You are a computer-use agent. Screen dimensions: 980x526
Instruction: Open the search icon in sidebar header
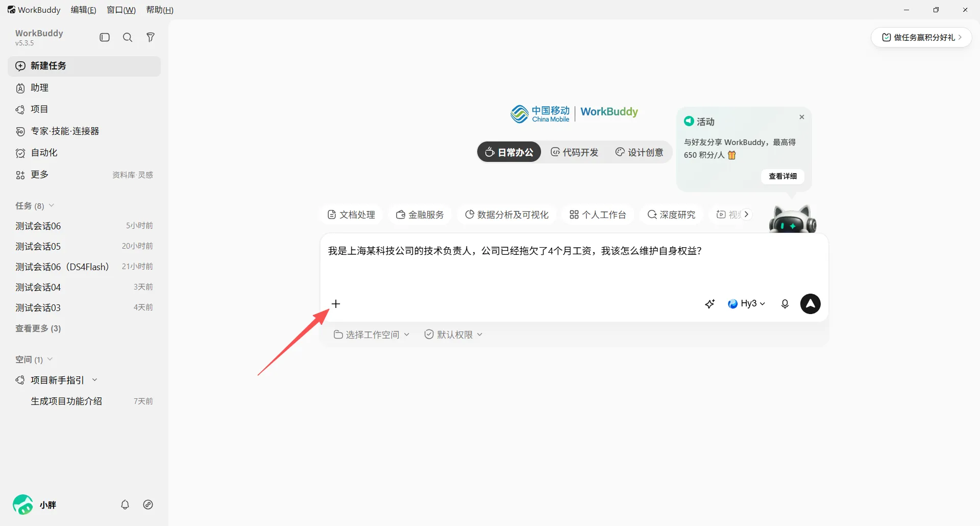(x=128, y=37)
